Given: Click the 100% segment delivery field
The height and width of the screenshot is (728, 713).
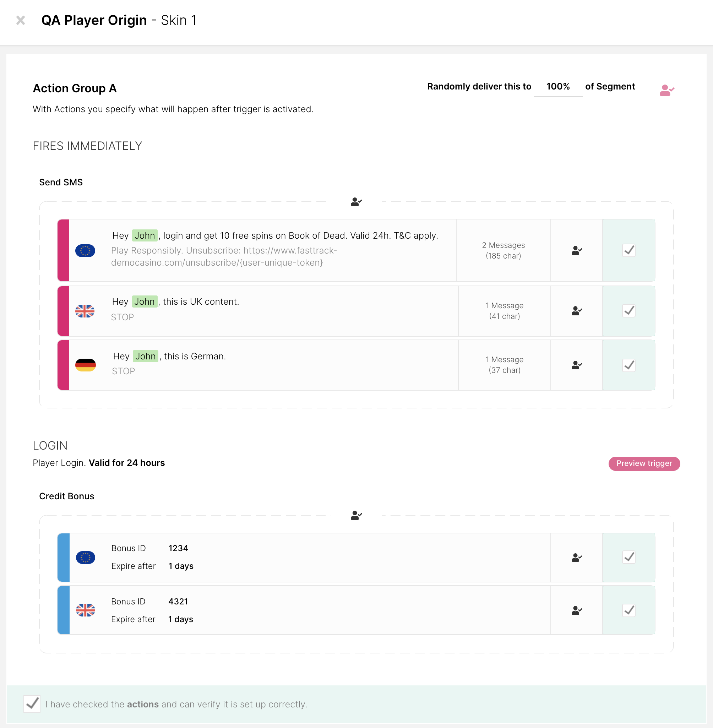Looking at the screenshot, I should click(x=558, y=87).
